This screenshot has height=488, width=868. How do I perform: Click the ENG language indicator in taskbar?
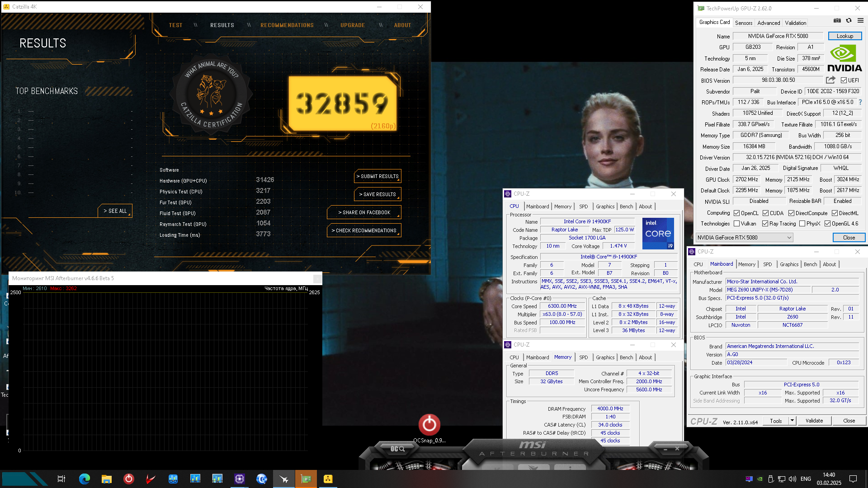[x=806, y=479]
